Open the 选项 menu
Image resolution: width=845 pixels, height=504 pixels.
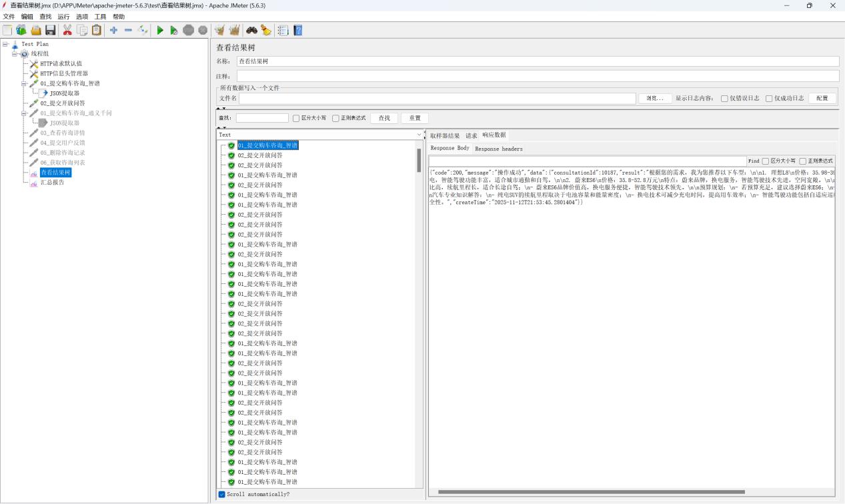click(81, 17)
